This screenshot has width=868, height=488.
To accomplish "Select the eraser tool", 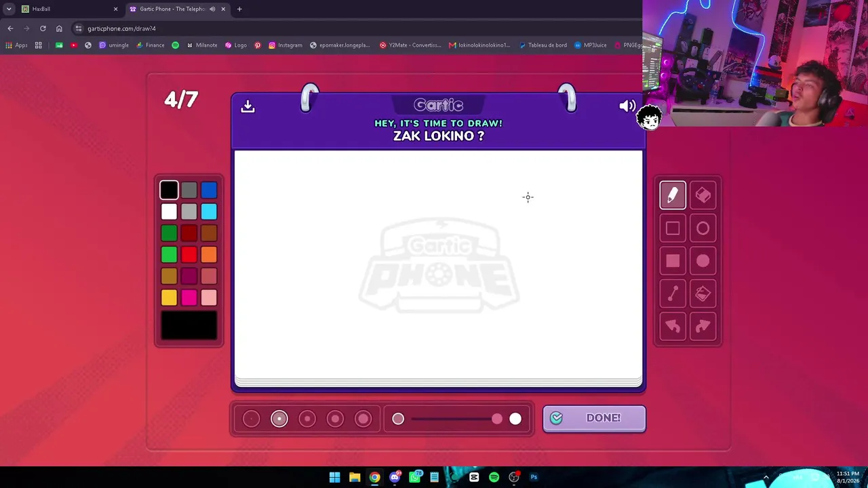I will (x=703, y=196).
